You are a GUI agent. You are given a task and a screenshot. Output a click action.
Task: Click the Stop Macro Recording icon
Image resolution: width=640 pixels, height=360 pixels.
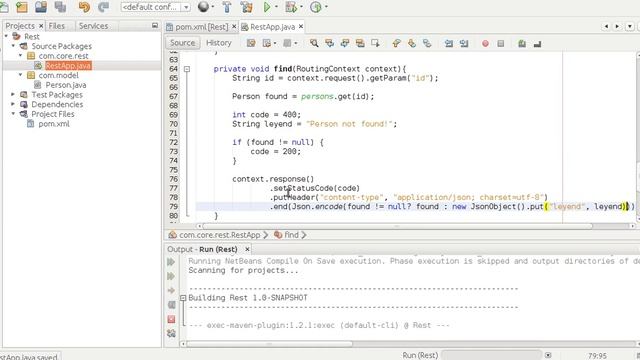coord(501,43)
